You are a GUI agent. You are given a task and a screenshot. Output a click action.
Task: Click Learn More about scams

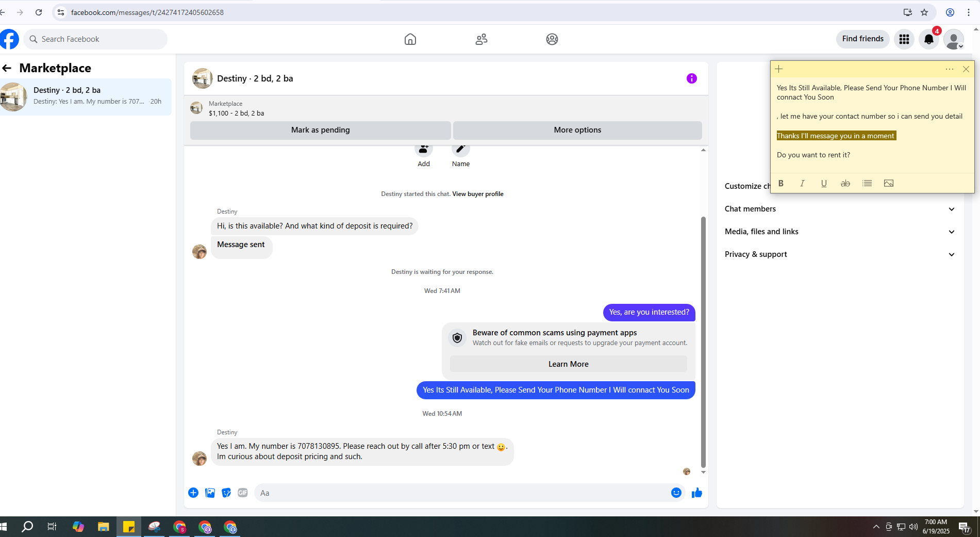tap(569, 364)
